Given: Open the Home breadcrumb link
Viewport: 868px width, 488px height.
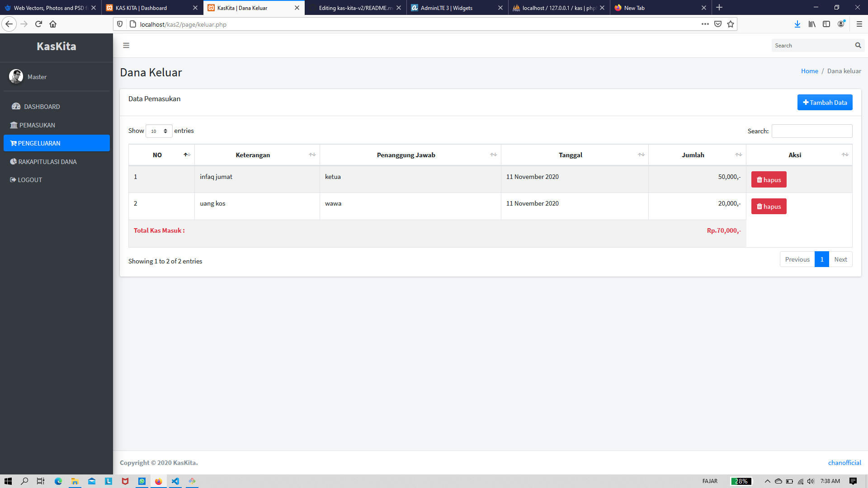Looking at the screenshot, I should point(809,71).
